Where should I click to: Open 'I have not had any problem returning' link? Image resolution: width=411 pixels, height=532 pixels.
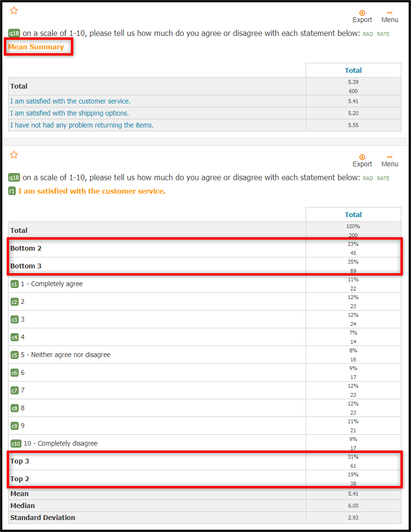click(x=82, y=125)
